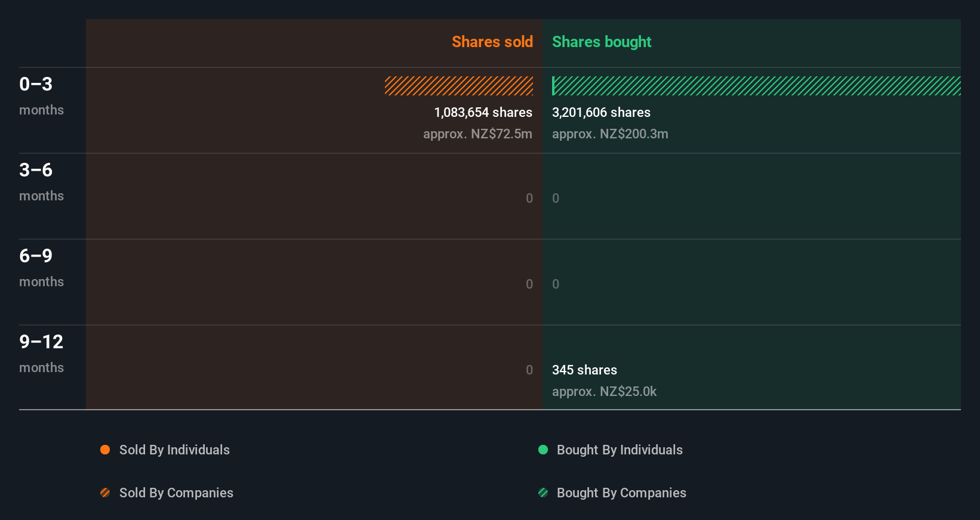Toggle the Sold By Individuals legend label
The image size is (980, 520).
174,450
